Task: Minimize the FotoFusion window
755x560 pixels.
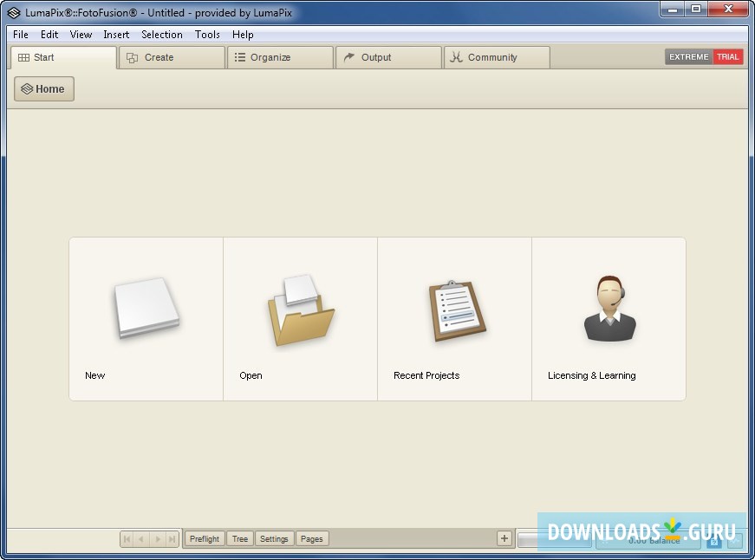Action: pos(674,10)
